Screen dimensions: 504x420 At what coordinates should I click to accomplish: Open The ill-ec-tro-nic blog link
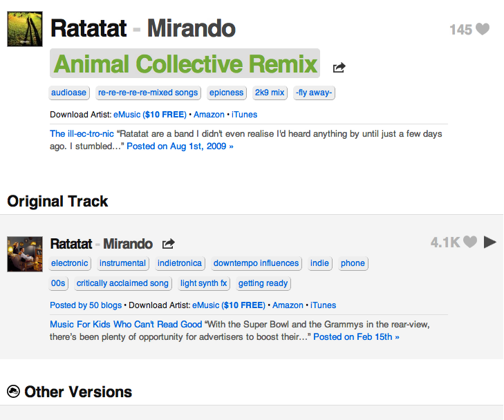pos(82,133)
